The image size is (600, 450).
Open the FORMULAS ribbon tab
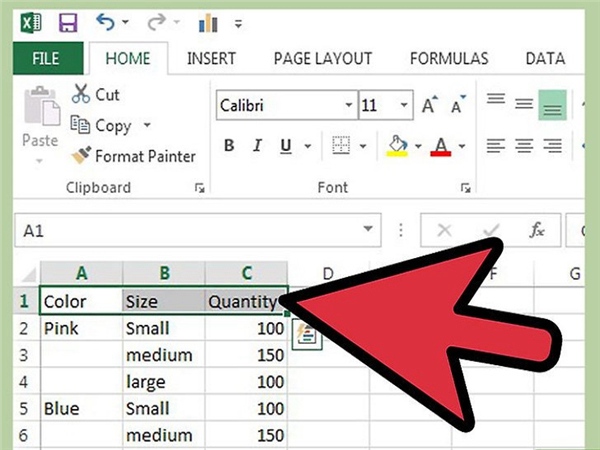[449, 59]
